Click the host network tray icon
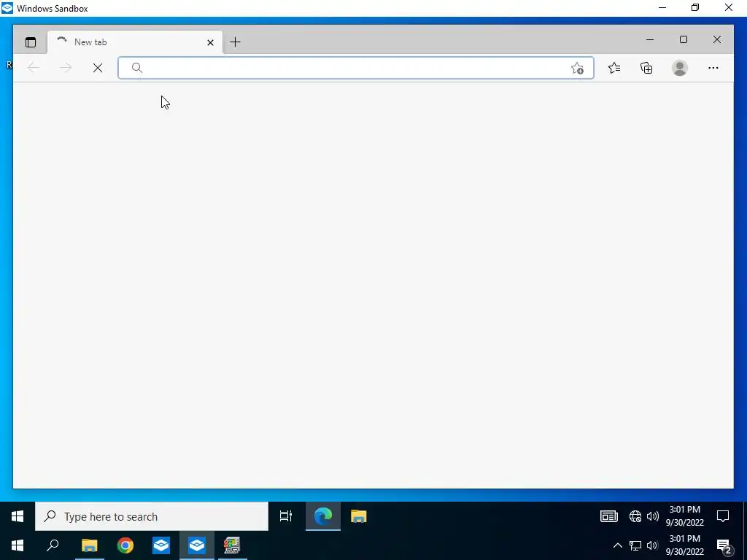The height and width of the screenshot is (560, 747). point(635,545)
